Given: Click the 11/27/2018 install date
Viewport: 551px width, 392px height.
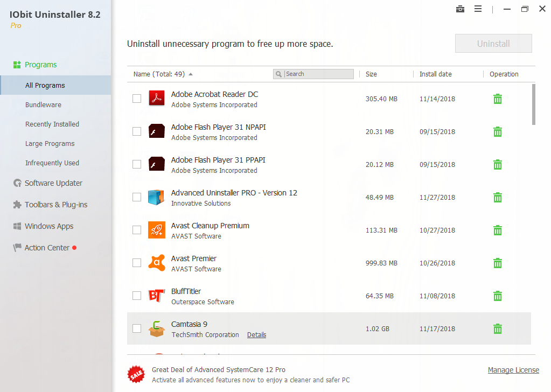Looking at the screenshot, I should point(437,198).
